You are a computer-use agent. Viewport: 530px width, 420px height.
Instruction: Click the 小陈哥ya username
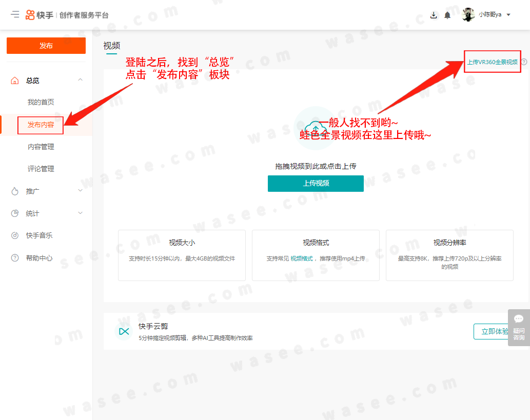tap(490, 14)
